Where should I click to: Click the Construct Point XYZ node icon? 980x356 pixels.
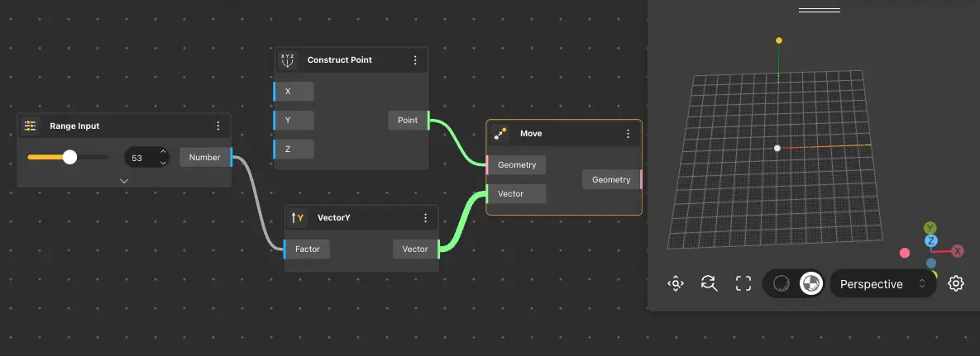pyautogui.click(x=288, y=60)
